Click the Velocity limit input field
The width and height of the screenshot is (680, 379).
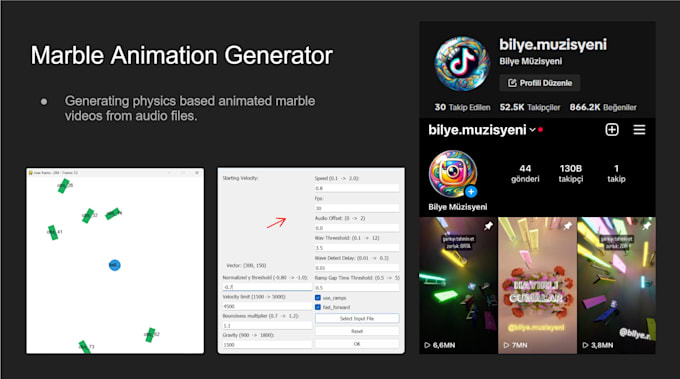267,306
